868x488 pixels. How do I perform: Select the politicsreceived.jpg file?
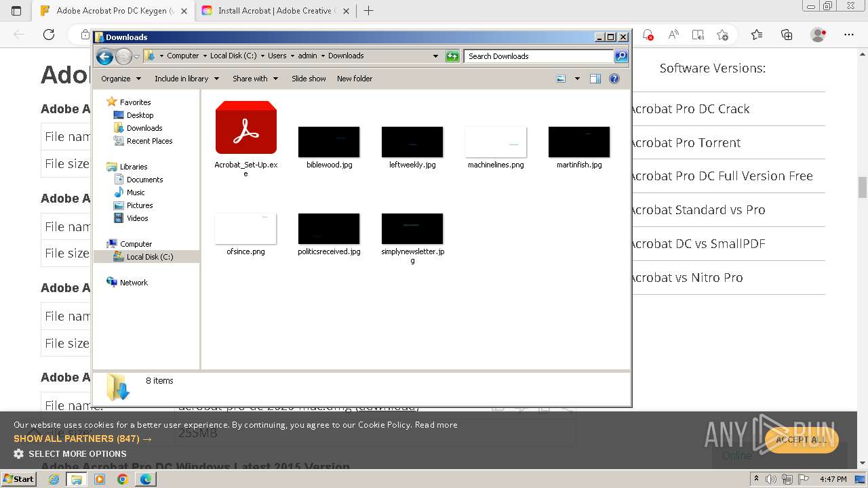[x=329, y=234]
